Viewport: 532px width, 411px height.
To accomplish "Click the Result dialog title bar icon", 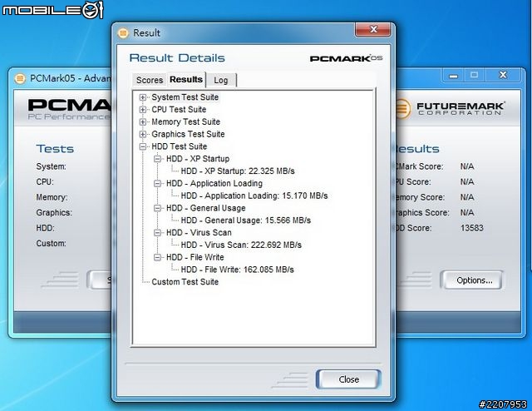I will click(123, 33).
